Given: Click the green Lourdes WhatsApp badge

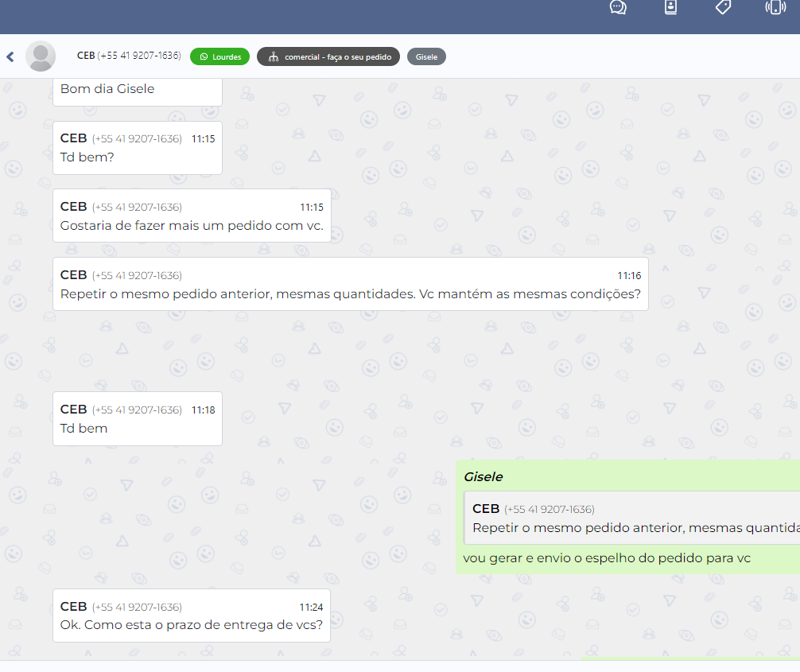Looking at the screenshot, I should tap(219, 56).
